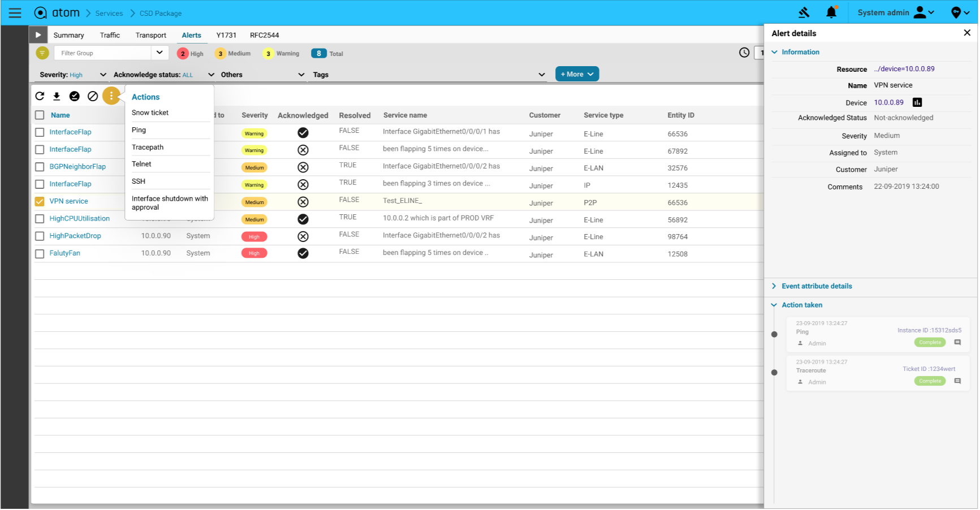Viewport: 980px width, 510px height.
Task: Click not-acknowledged icon in BGPNeighborFlap row
Action: point(303,167)
